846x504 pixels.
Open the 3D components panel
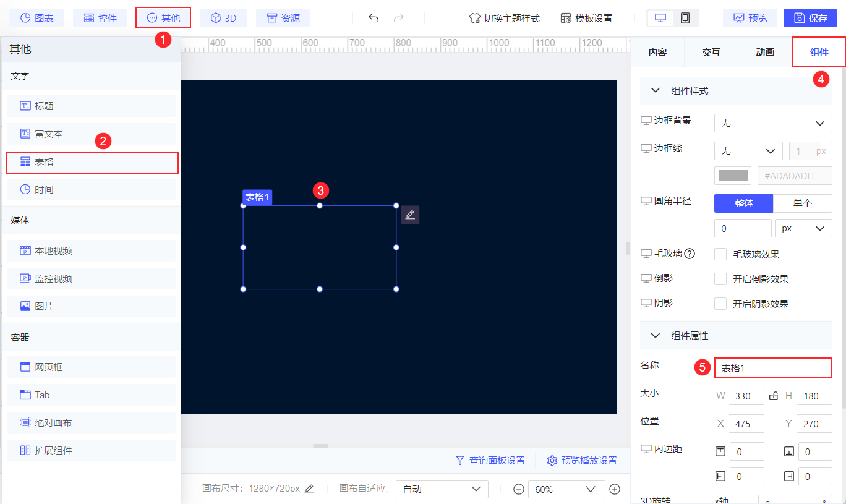pyautogui.click(x=223, y=18)
